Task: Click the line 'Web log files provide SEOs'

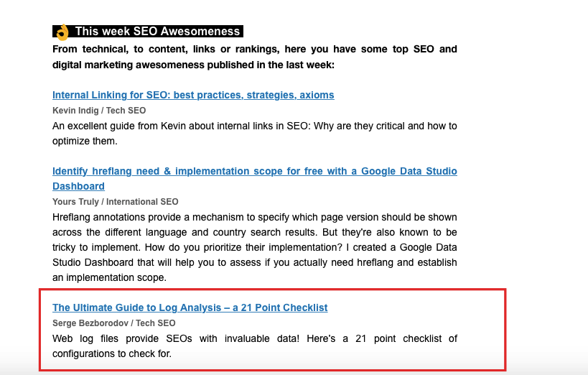Action: [x=255, y=338]
